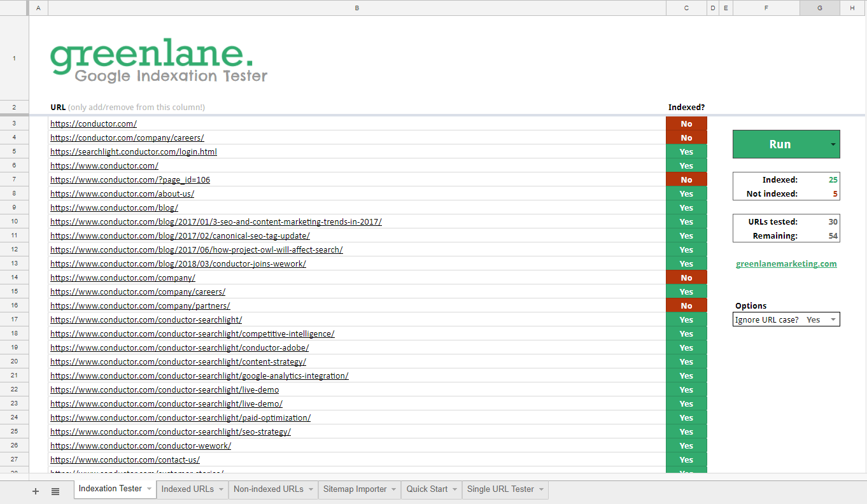Viewport: 867px width, 504px height.
Task: Open the all sheets list icon
Action: [x=55, y=491]
